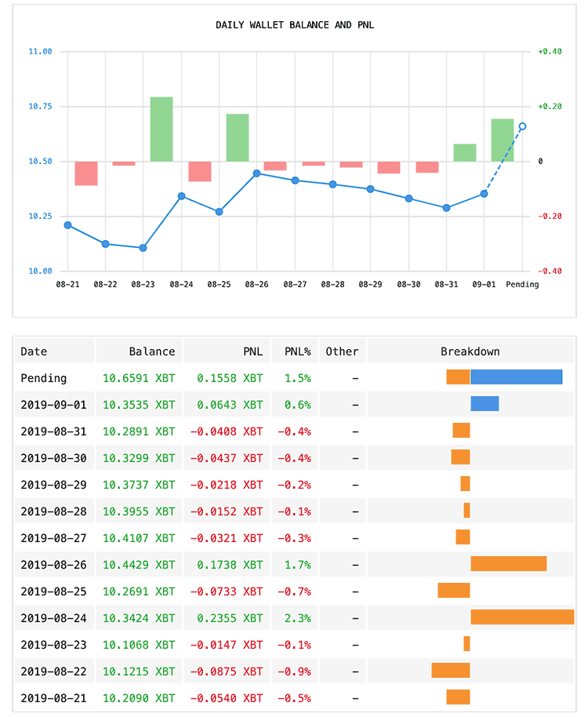
Task: Click the Other column header
Action: tap(342, 351)
